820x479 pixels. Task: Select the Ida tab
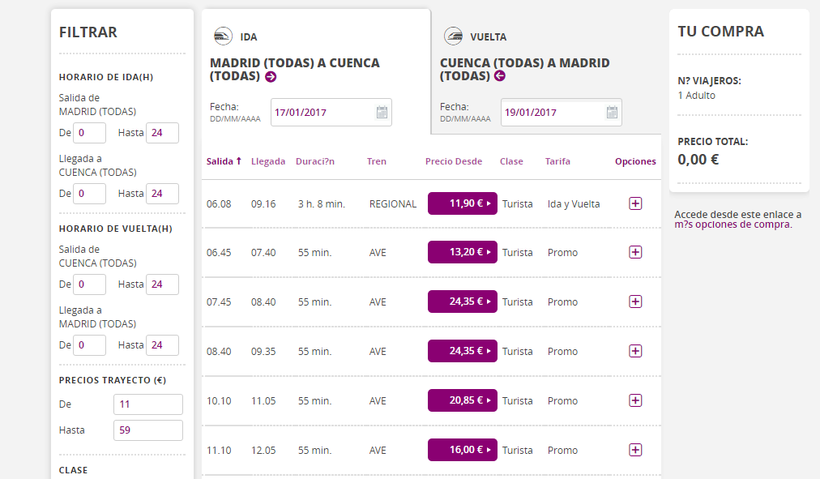click(248, 37)
